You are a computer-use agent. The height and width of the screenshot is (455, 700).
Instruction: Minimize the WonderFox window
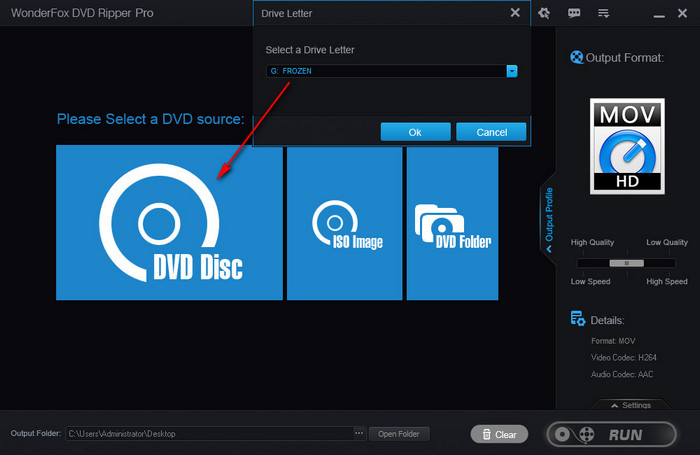tap(659, 15)
